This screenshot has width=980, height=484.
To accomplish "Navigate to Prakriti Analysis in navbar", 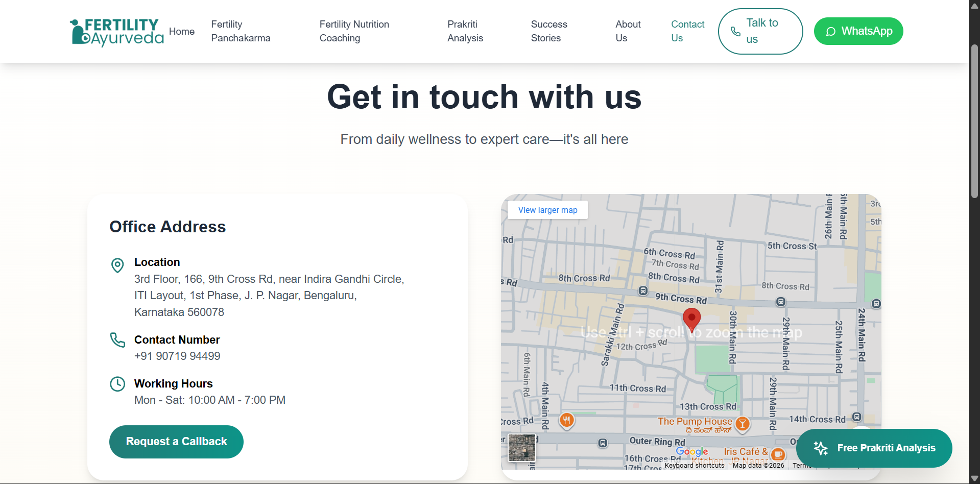I will click(465, 31).
